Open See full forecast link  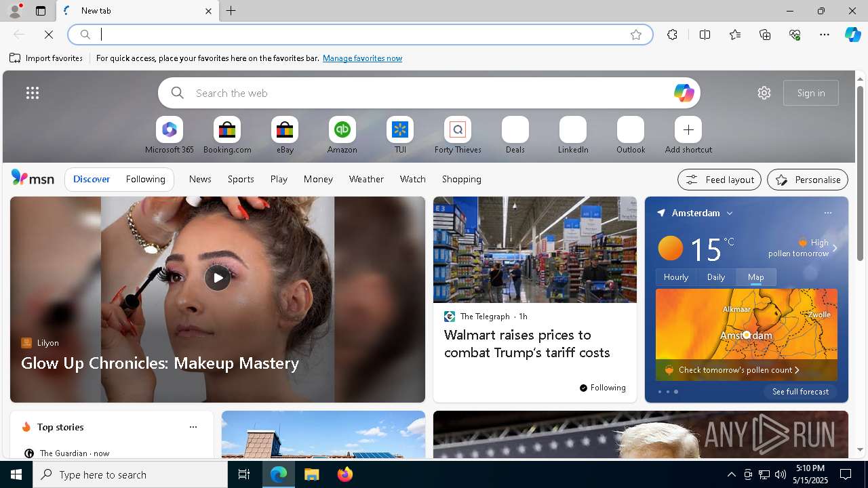[800, 392]
